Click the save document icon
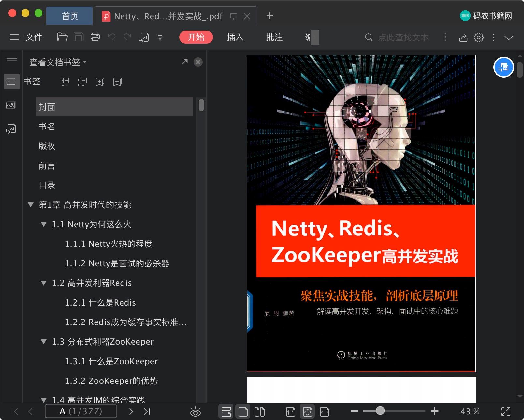Image resolution: width=524 pixels, height=420 pixels. [79, 37]
